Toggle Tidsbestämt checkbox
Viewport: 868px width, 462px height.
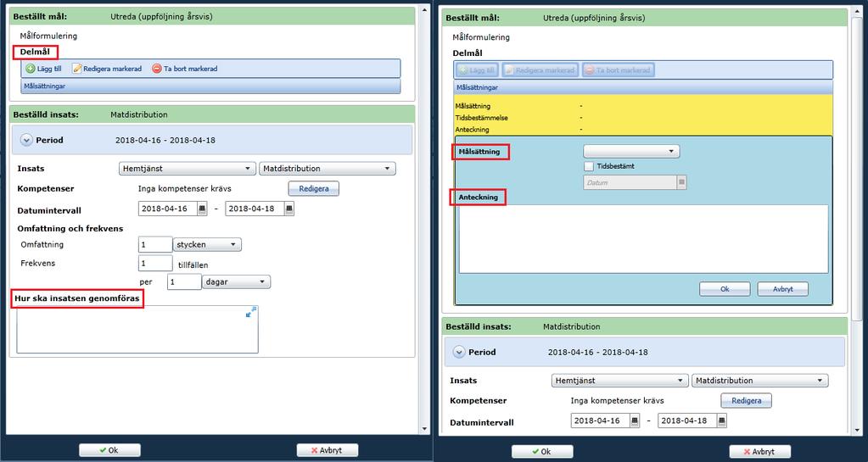click(x=589, y=166)
